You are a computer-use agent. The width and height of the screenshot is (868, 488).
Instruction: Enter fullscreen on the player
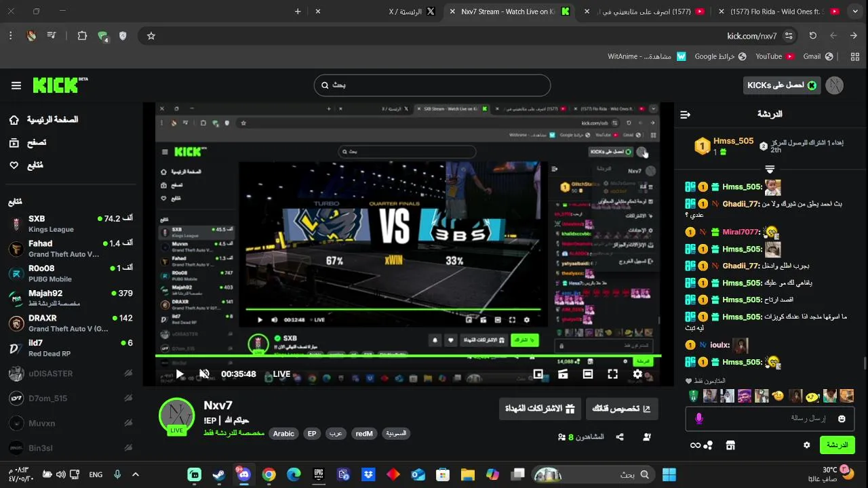tap(612, 374)
